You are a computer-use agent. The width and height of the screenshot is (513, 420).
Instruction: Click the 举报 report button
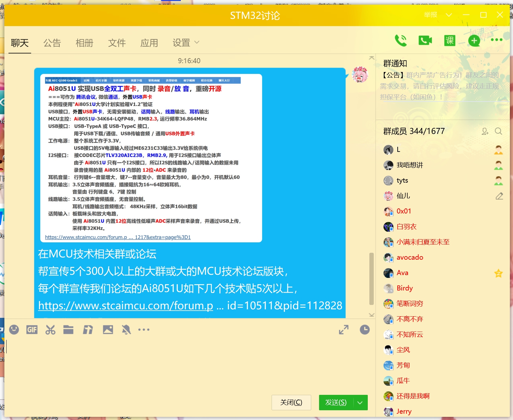(431, 15)
